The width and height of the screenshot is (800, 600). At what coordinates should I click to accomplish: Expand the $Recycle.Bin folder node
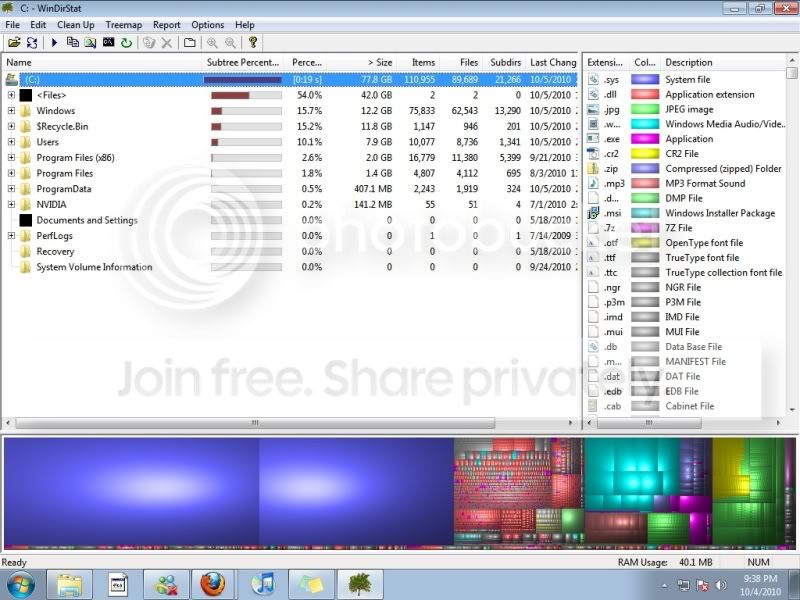(11, 127)
